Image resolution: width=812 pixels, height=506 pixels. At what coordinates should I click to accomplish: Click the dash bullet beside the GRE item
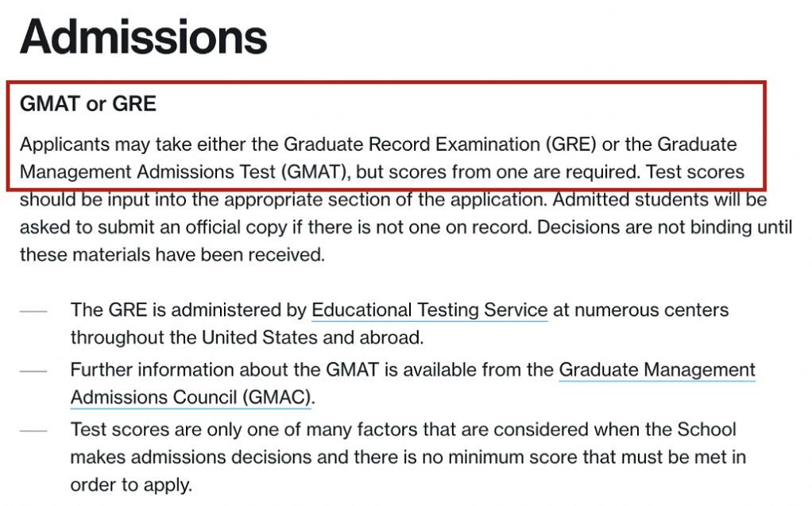(33, 311)
